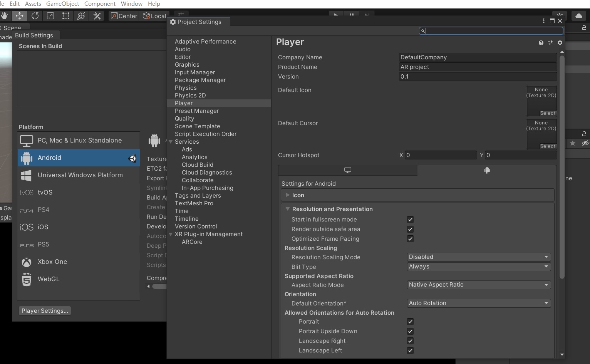Open the Player settings gear menu
Viewport: 590px width, 364px height.
click(560, 43)
